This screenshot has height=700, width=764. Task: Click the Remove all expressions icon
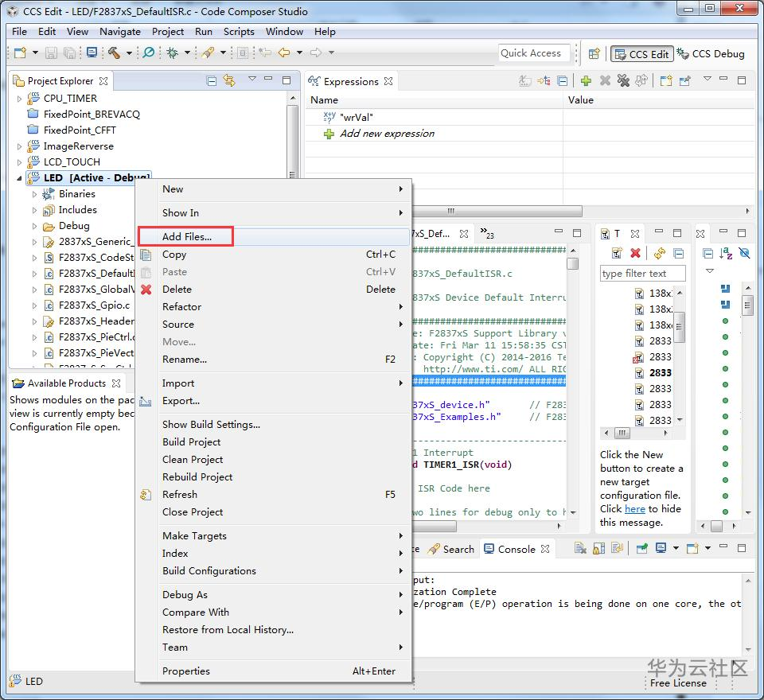(623, 81)
